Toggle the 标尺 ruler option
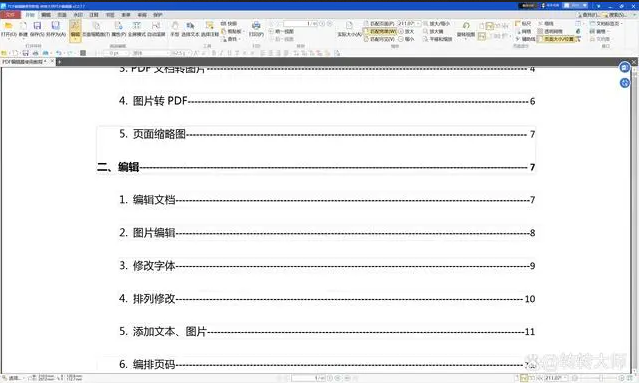The image size is (639, 383). coord(523,24)
